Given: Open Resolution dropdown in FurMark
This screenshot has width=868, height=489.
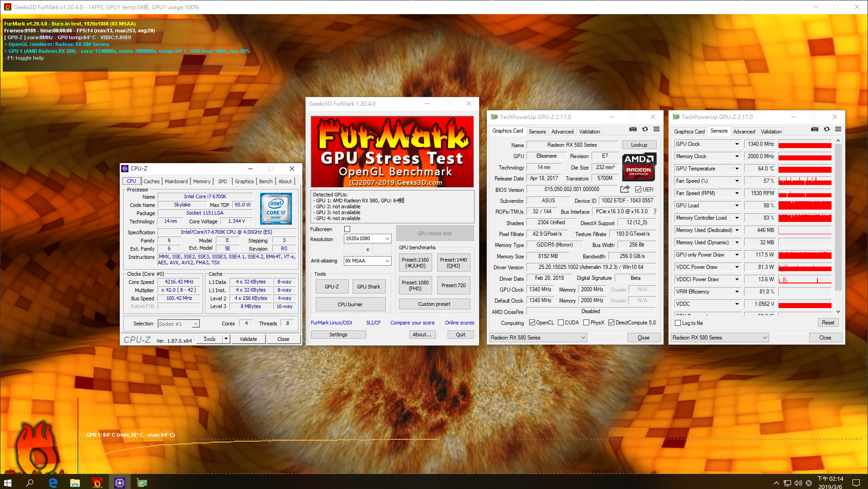Looking at the screenshot, I should (368, 238).
